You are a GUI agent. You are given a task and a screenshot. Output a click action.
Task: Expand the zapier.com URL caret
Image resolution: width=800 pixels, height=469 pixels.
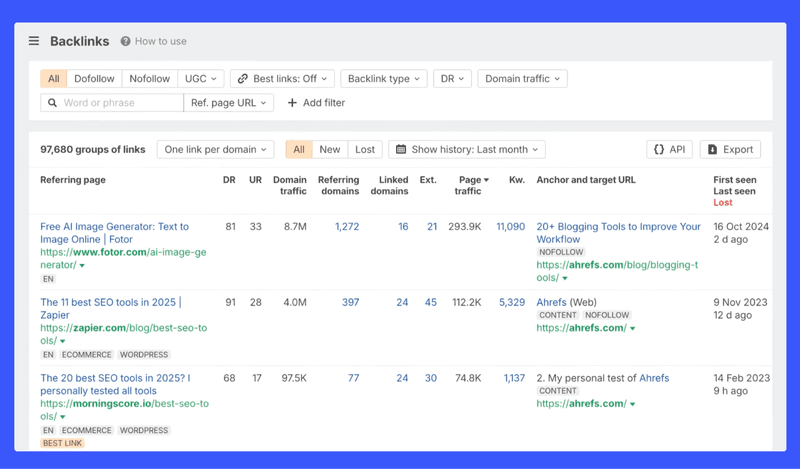coord(63,341)
